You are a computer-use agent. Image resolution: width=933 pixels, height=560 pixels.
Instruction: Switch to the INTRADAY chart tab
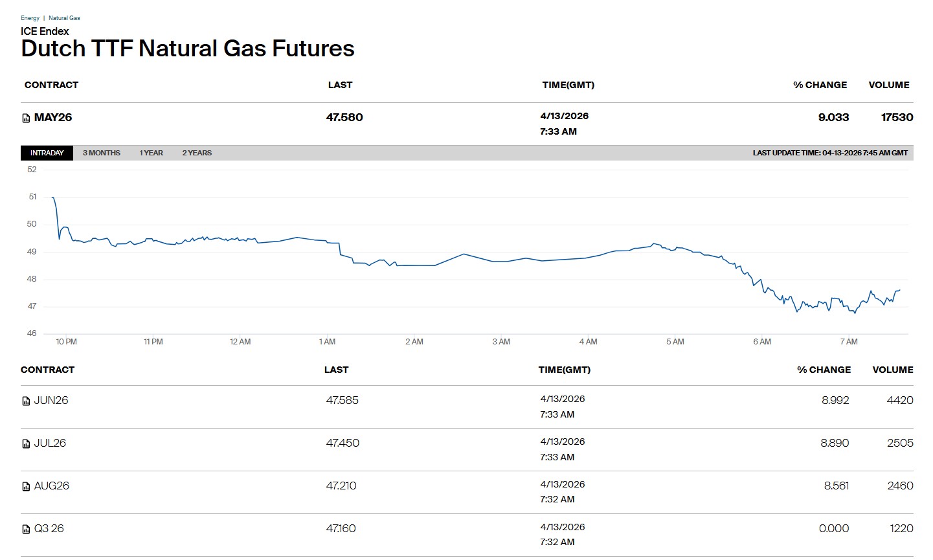click(x=47, y=153)
